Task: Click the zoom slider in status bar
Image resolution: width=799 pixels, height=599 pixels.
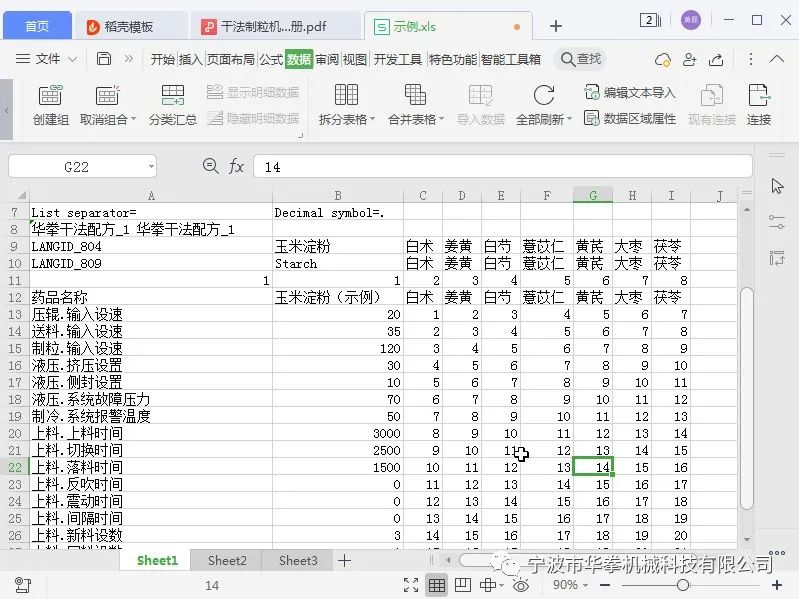Action: (x=682, y=585)
